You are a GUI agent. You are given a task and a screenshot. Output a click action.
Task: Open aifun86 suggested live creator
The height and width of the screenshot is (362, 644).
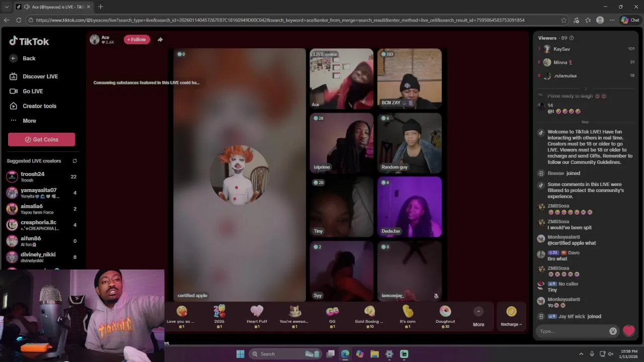point(41,241)
